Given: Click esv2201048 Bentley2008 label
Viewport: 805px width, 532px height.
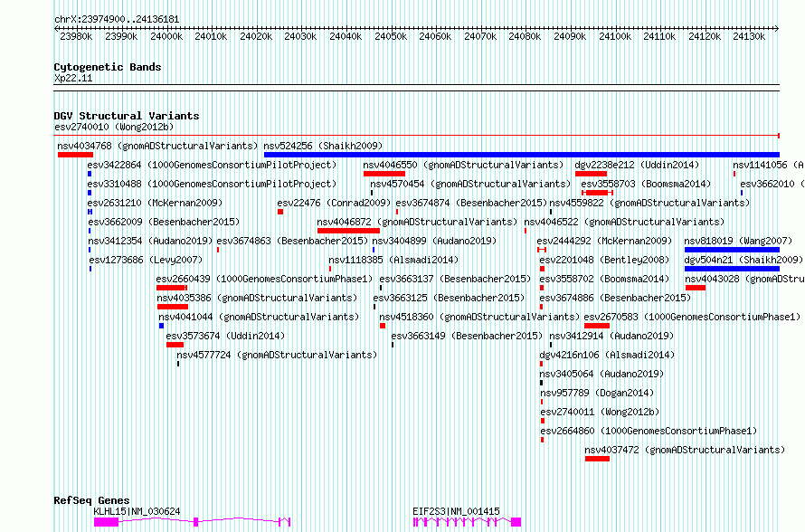Looking at the screenshot, I should pos(605,260).
